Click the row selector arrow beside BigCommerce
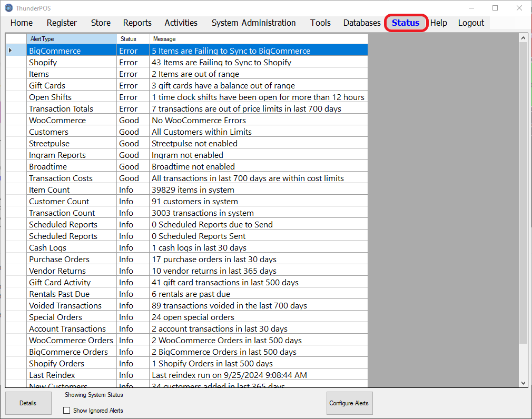The width and height of the screenshot is (532, 419). pos(11,51)
